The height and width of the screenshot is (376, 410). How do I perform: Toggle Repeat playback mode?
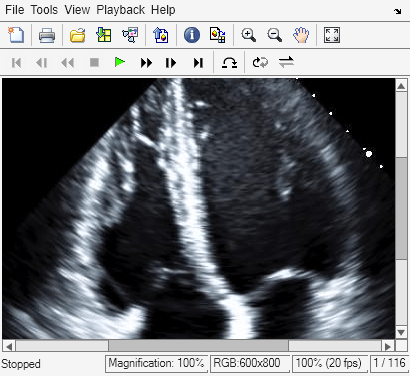coord(260,62)
